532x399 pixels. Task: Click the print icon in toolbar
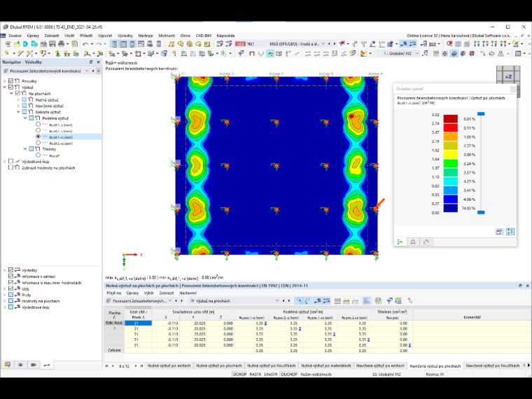click(x=62, y=44)
